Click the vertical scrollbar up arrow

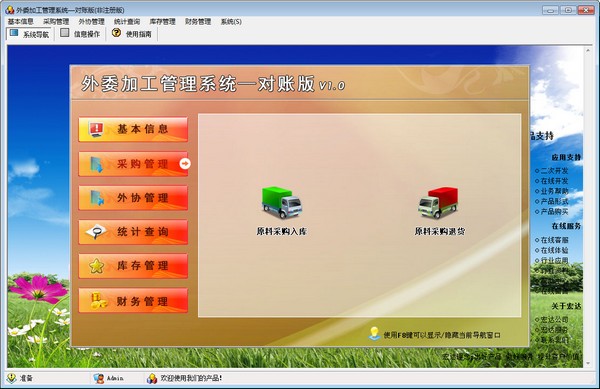click(589, 50)
